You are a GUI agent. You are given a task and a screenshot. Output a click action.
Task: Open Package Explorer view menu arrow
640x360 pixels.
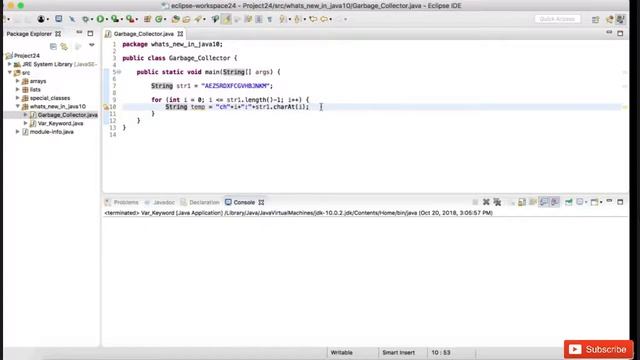tap(91, 45)
